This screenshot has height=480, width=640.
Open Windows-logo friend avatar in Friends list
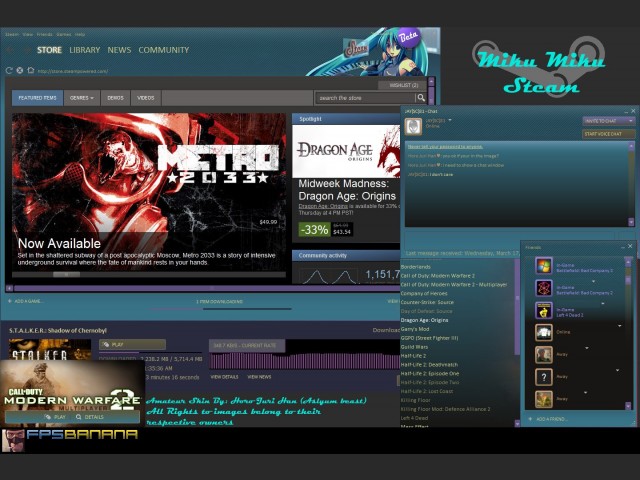(x=544, y=267)
